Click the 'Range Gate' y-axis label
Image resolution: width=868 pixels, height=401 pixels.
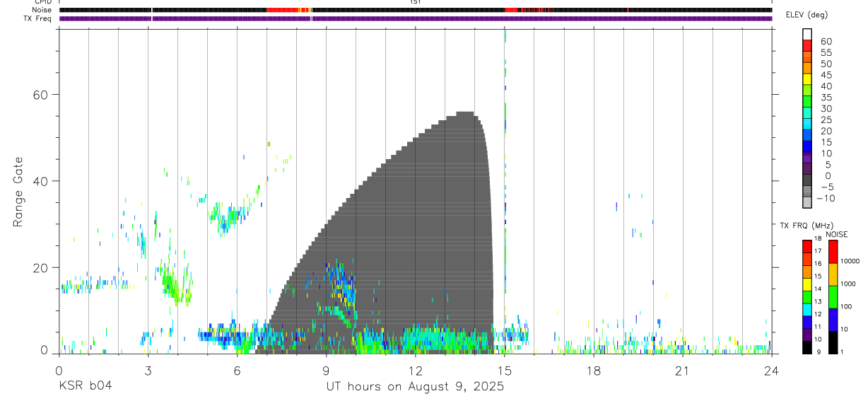(18, 192)
